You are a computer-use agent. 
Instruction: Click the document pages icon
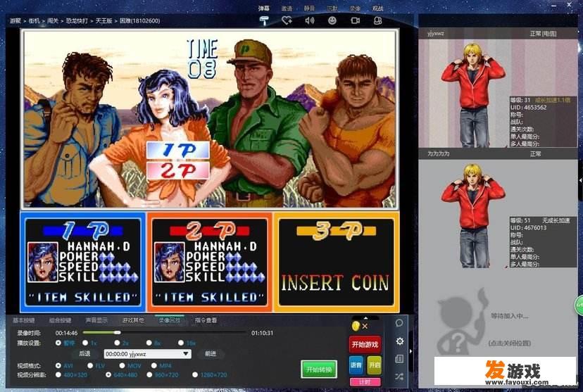(399, 358)
